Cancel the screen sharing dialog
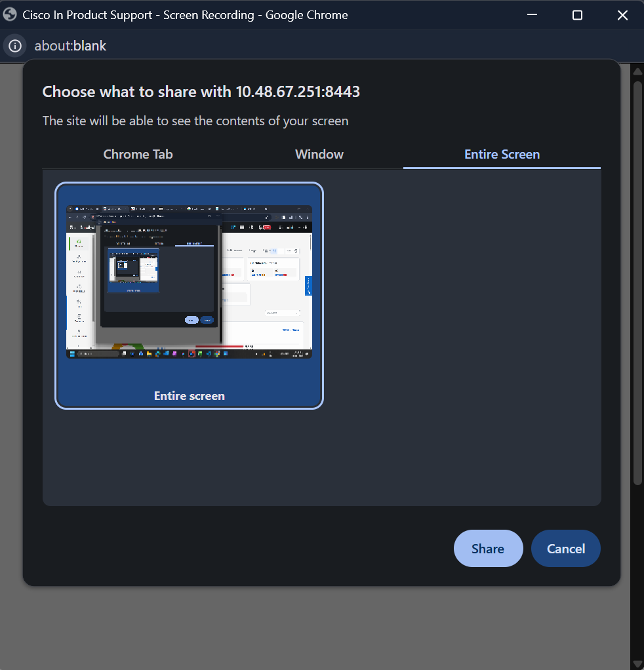The height and width of the screenshot is (670, 644). [565, 549]
